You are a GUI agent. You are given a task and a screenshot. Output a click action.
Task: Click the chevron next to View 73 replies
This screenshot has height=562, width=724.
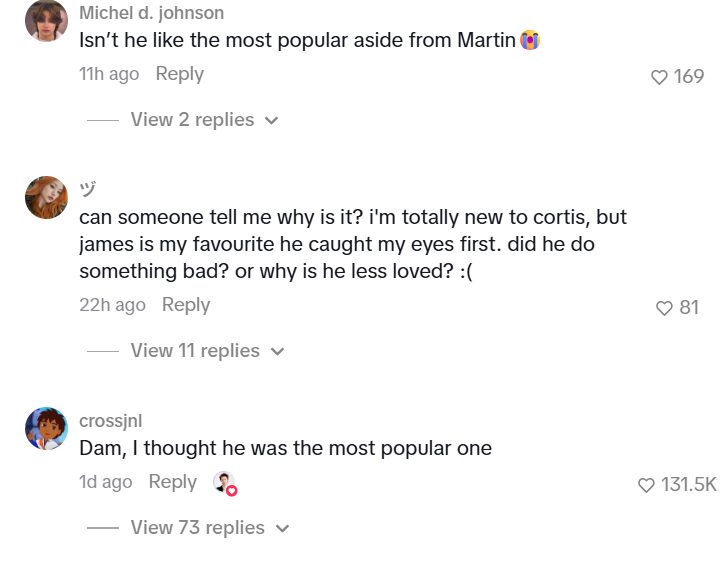pyautogui.click(x=282, y=528)
